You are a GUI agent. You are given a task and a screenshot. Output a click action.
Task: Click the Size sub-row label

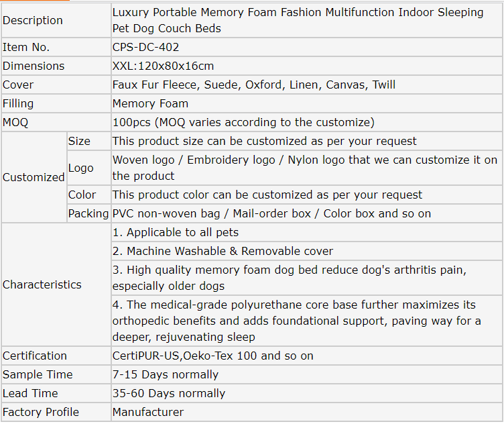[79, 141]
